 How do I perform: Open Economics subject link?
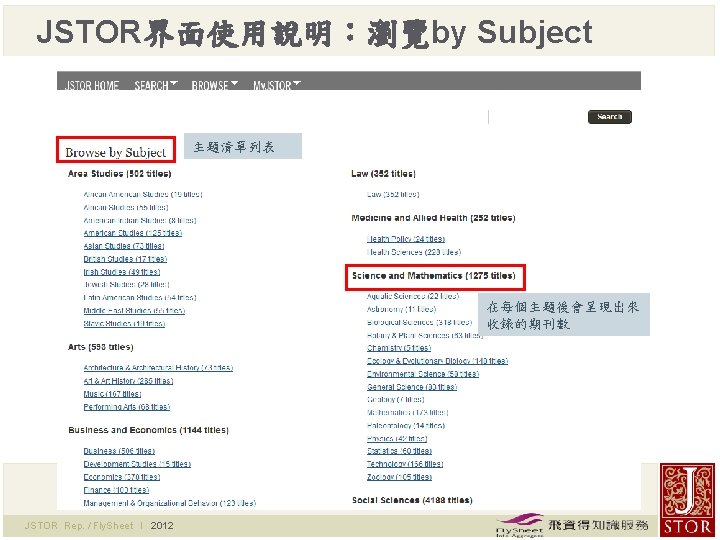[122, 477]
